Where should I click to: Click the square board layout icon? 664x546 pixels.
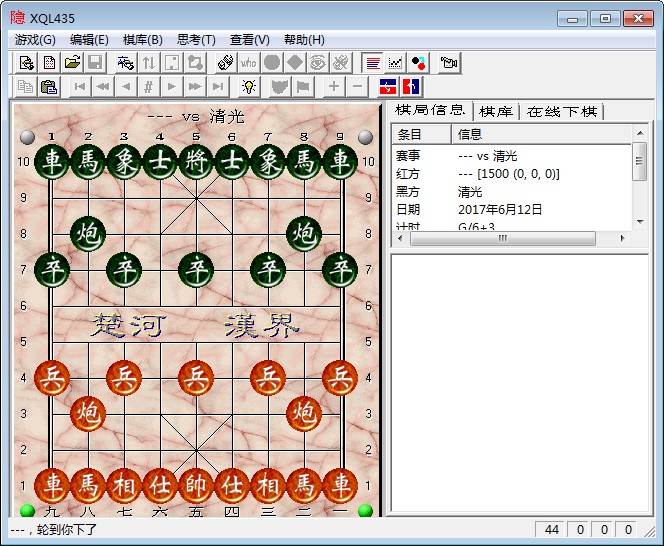[x=172, y=63]
